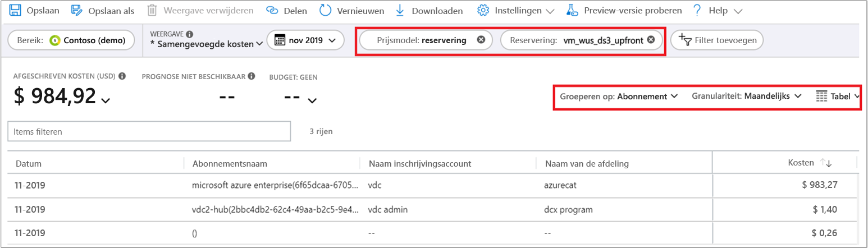The height and width of the screenshot is (248, 868).
Task: Click the Datum column header
Action: (29, 163)
